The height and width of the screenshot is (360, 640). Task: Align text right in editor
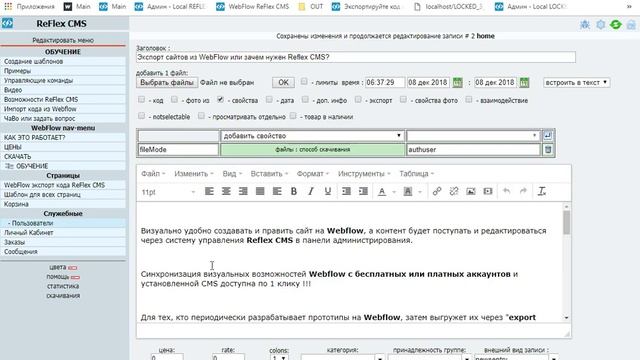pyautogui.click(x=243, y=191)
